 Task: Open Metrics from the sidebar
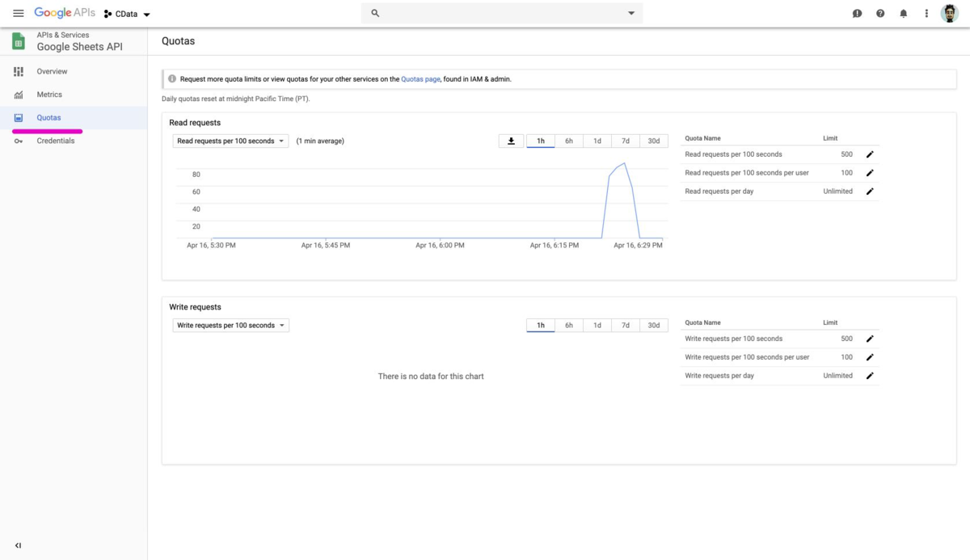tap(49, 95)
